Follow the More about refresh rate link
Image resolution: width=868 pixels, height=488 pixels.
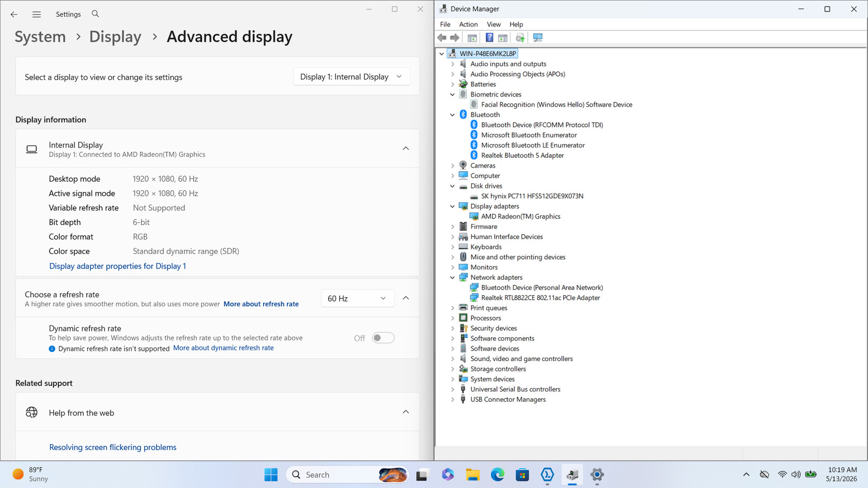(x=261, y=304)
